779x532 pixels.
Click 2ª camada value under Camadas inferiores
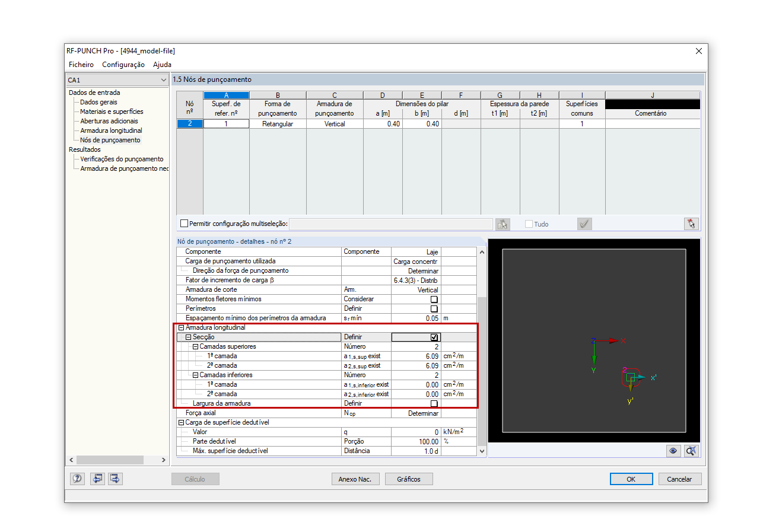[x=416, y=394]
